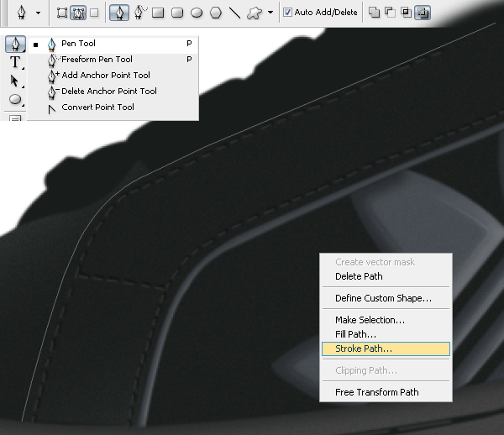The image size is (504, 435).
Task: Select Paths mode icon
Action: [x=78, y=13]
